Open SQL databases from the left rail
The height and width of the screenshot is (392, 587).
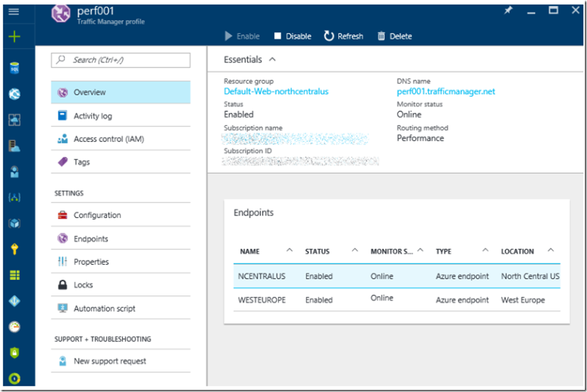pyautogui.click(x=14, y=68)
